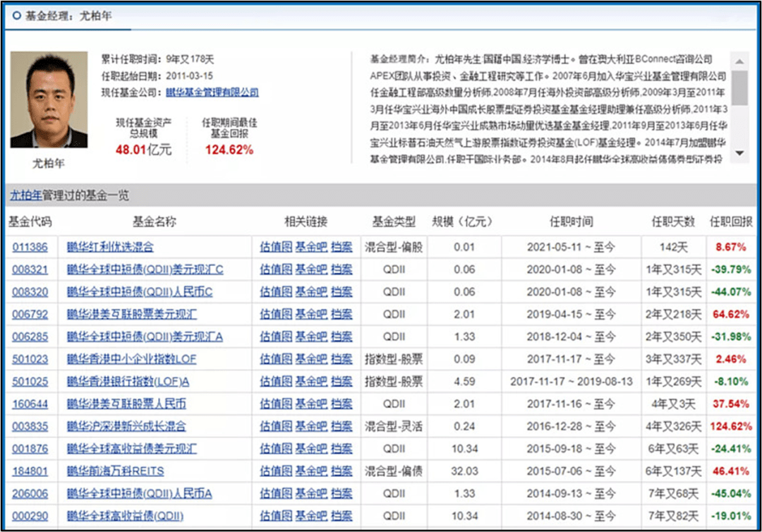The height and width of the screenshot is (532, 762).
Task: Click the 尤柏年 link in the fund list heading
Action: coord(26,195)
